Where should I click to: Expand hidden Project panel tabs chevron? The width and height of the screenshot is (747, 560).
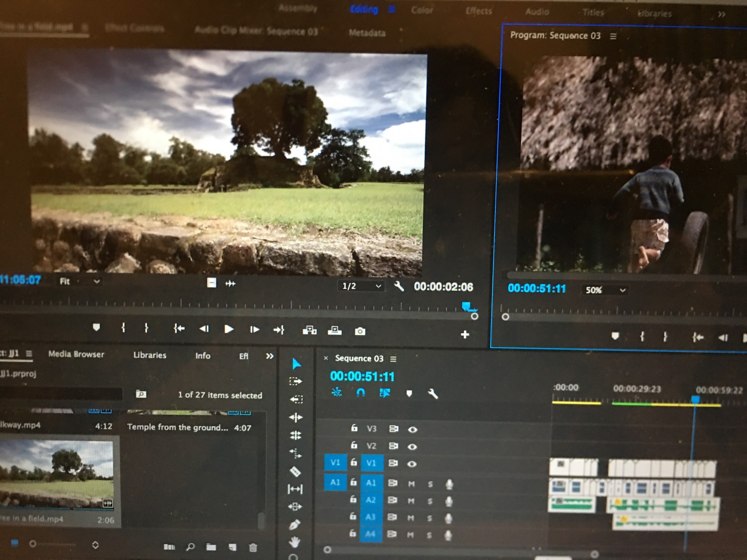tap(269, 356)
